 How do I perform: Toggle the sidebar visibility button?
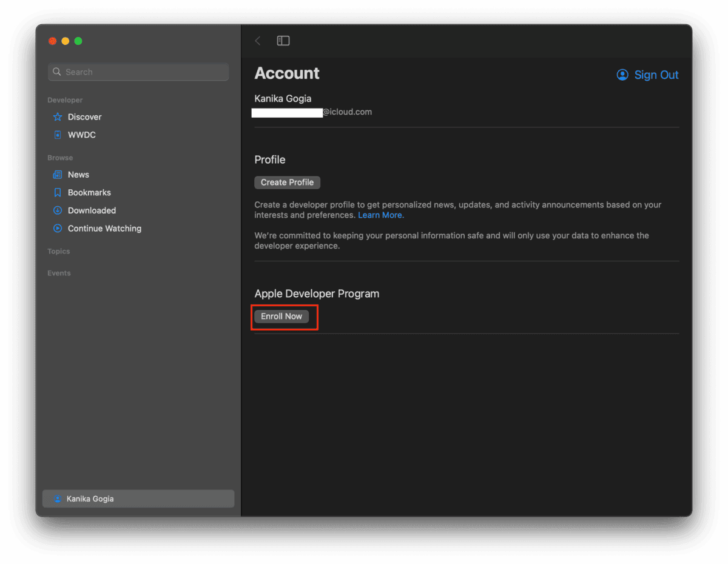click(x=283, y=41)
